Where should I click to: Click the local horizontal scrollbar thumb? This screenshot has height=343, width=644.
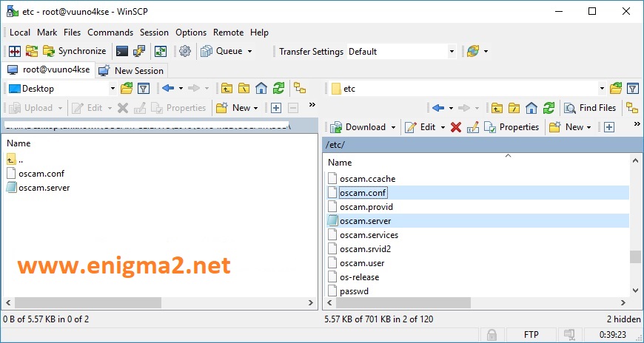pos(88,303)
